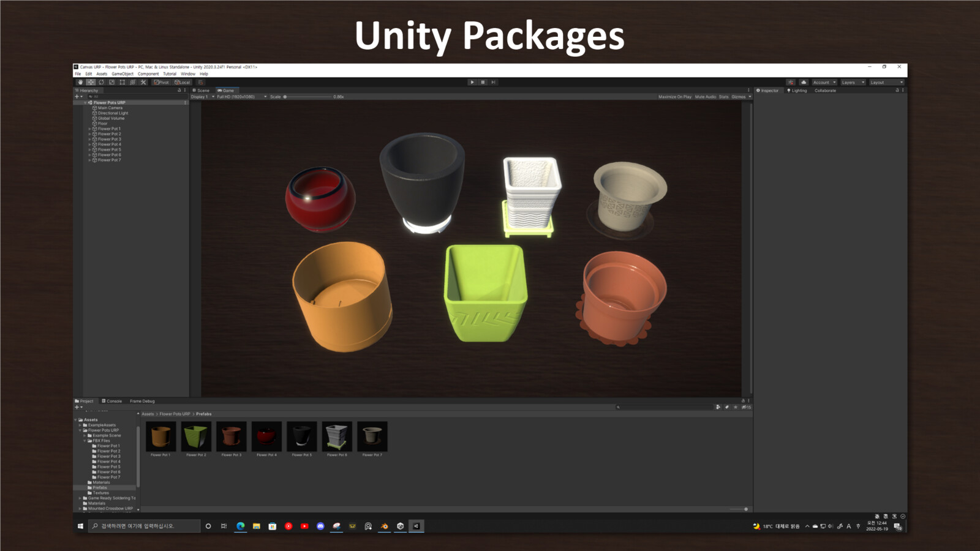Open Display 1 dropdown

coord(203,97)
